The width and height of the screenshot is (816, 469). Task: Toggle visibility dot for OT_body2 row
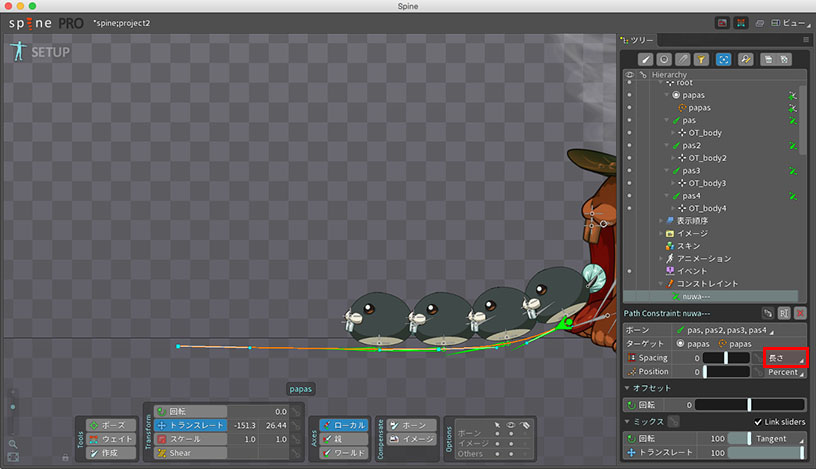click(629, 158)
